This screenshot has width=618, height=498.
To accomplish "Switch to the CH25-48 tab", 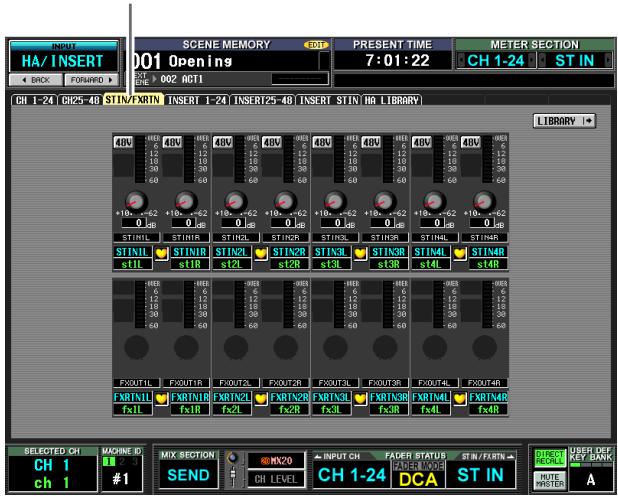I will point(80,100).
